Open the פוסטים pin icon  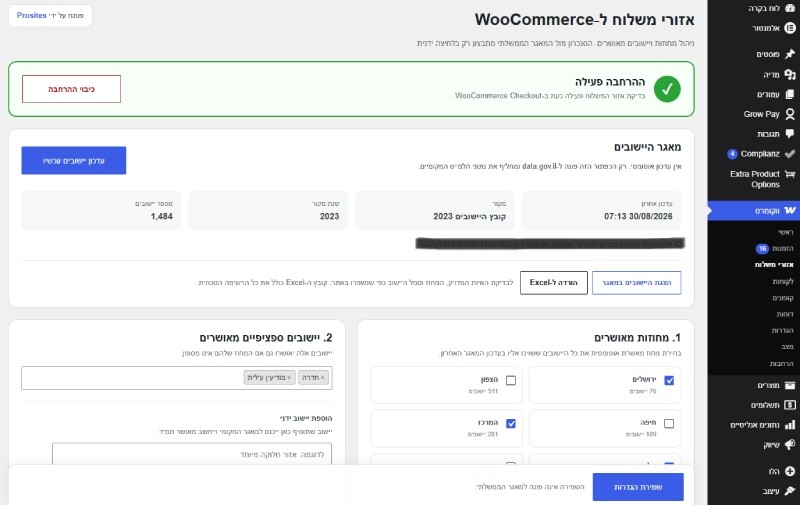pos(790,54)
